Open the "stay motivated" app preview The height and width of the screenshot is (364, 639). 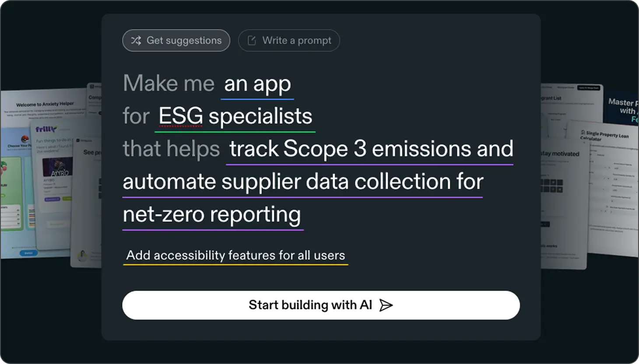559,154
